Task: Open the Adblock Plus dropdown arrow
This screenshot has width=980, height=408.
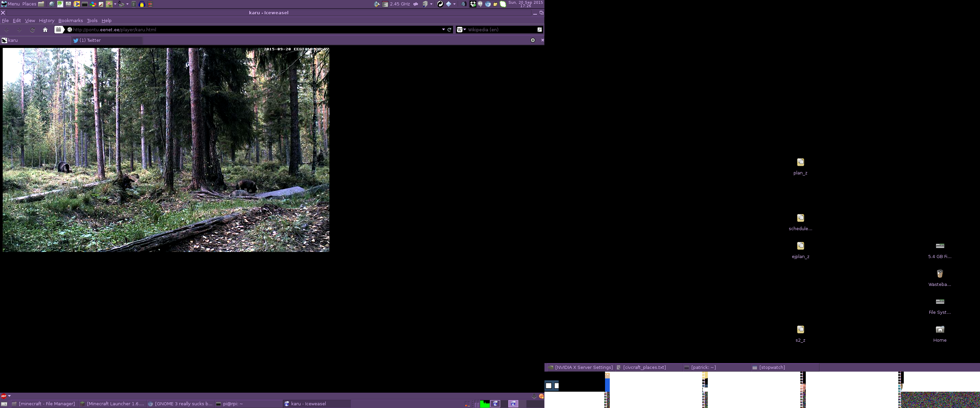Action: tap(10, 396)
